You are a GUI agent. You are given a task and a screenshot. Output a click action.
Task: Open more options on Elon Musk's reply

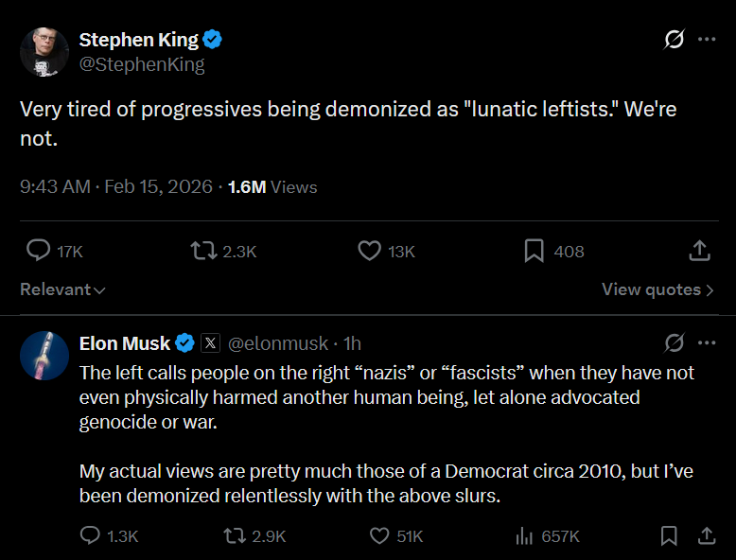(707, 342)
